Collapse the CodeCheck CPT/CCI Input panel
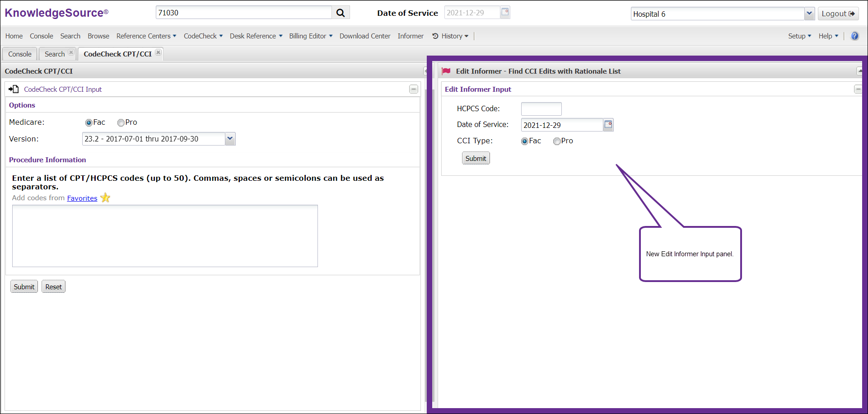The image size is (868, 414). (413, 89)
